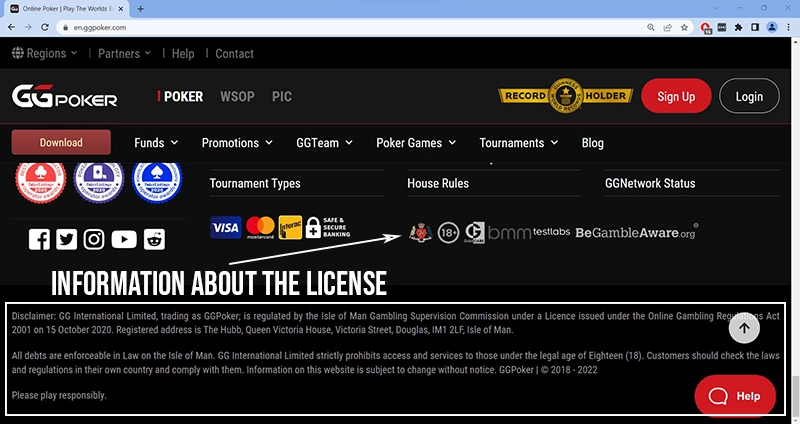The height and width of the screenshot is (424, 800).
Task: Click the Login button
Action: 749,96
